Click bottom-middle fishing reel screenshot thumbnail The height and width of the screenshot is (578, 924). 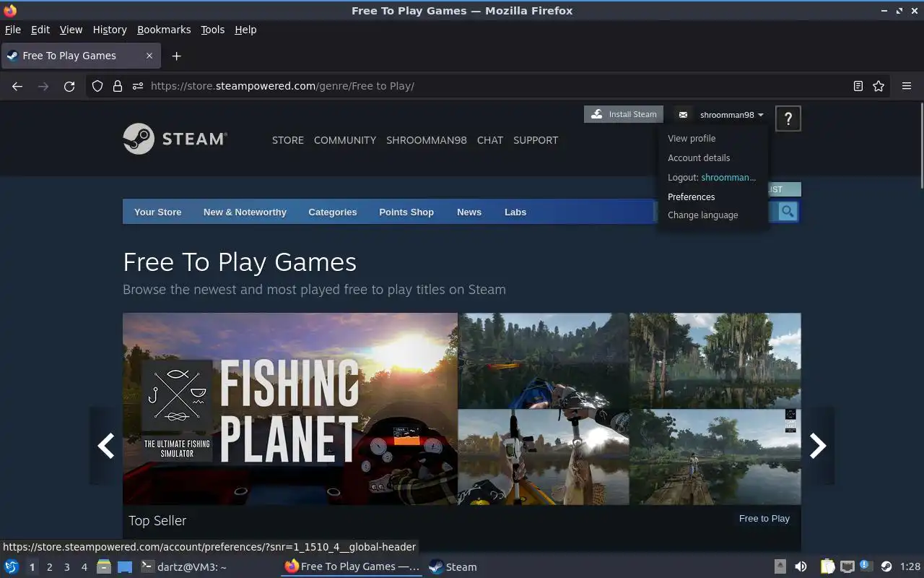pyautogui.click(x=544, y=457)
